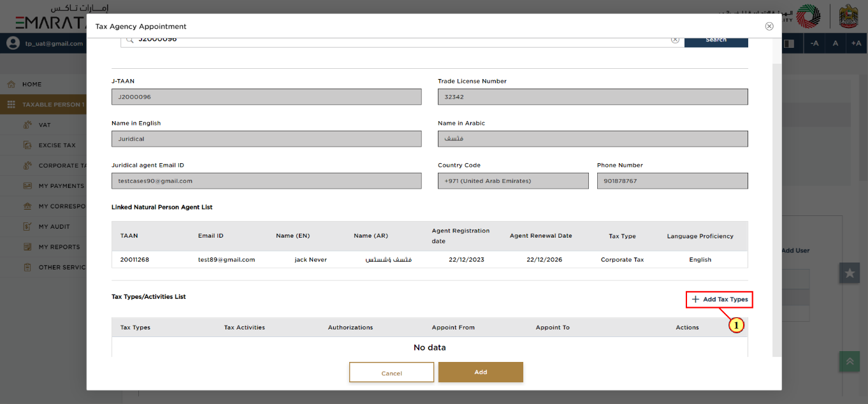Open MY AUDIT in the sidebar
868x404 pixels.
pos(54,227)
